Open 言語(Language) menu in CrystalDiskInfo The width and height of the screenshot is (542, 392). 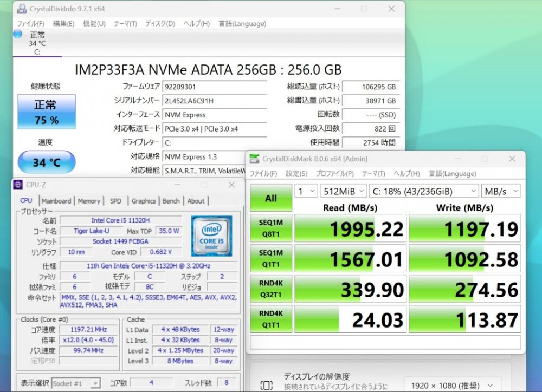(242, 23)
